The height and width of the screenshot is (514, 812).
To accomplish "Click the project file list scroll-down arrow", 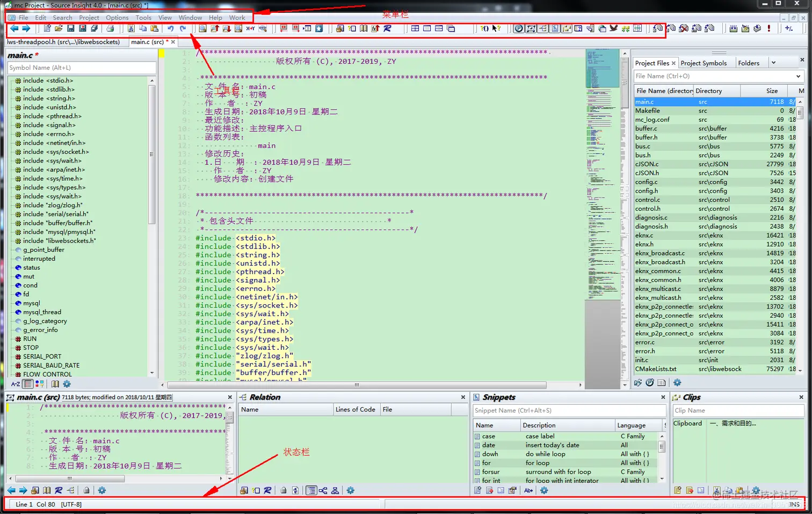I will (800, 370).
